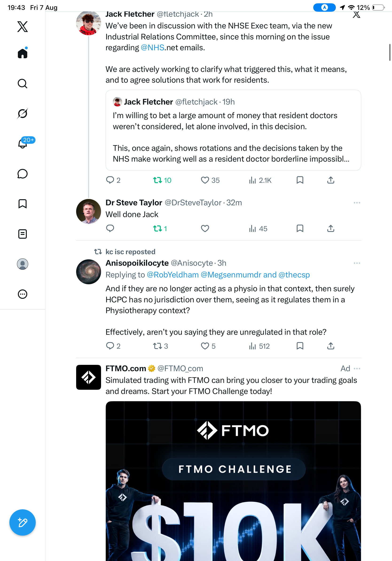Open the more options menu on the FTMO ad

tap(357, 368)
